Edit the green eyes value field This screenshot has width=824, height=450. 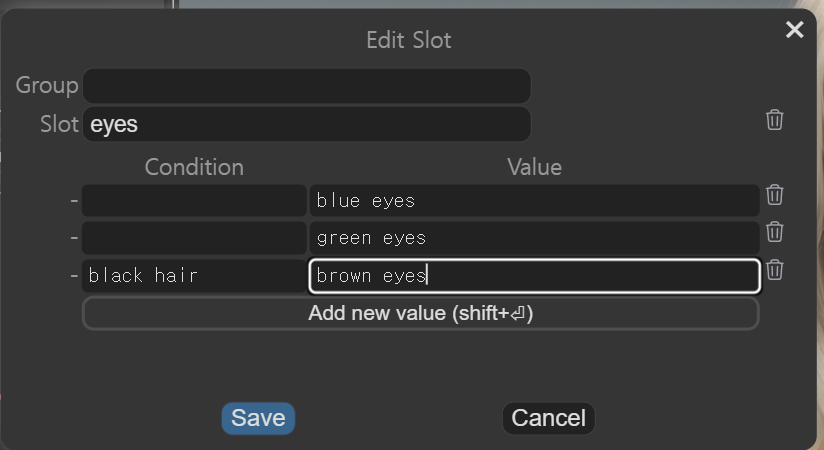[x=534, y=238]
